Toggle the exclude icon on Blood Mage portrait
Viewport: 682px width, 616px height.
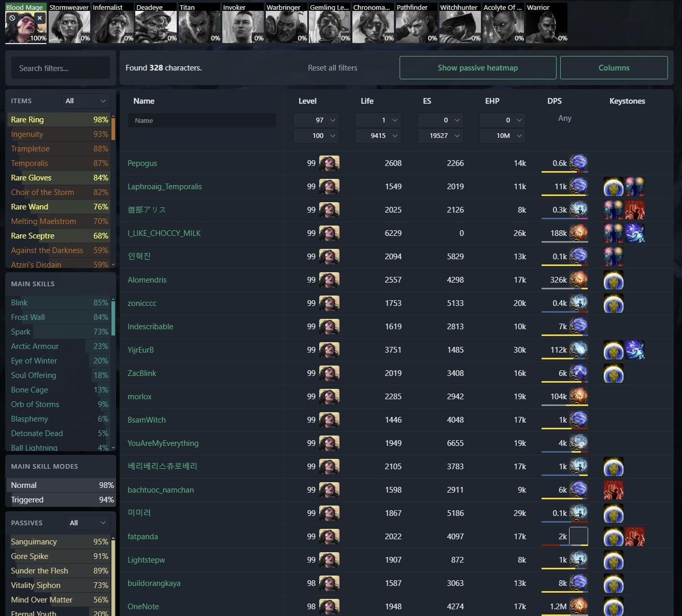(12, 18)
